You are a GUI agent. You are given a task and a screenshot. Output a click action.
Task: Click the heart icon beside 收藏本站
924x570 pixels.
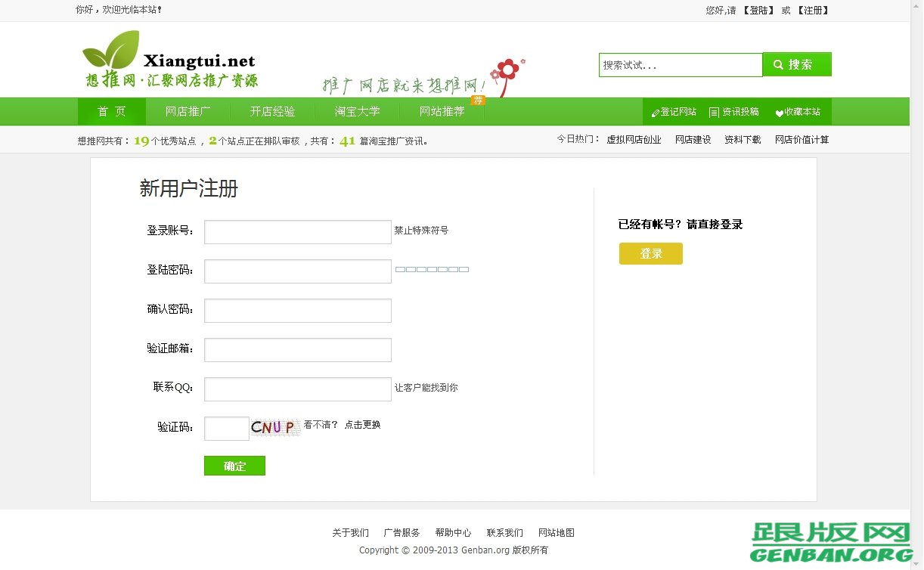pos(778,111)
